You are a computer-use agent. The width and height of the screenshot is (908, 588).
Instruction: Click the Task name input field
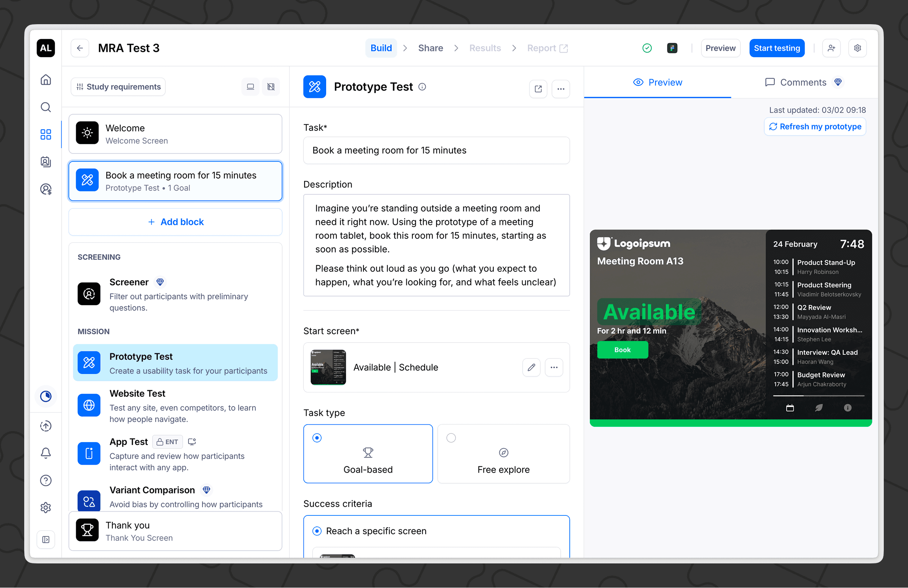[437, 150]
